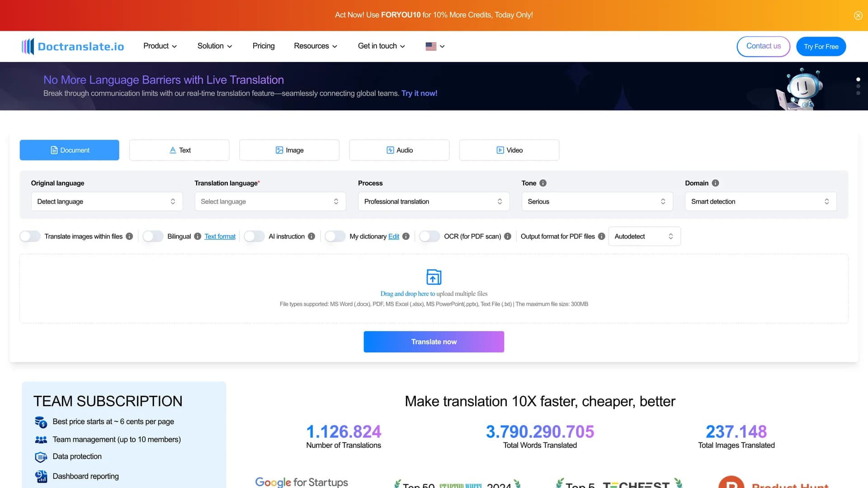Enable the Bilingual toggle
868x488 pixels.
coord(153,236)
